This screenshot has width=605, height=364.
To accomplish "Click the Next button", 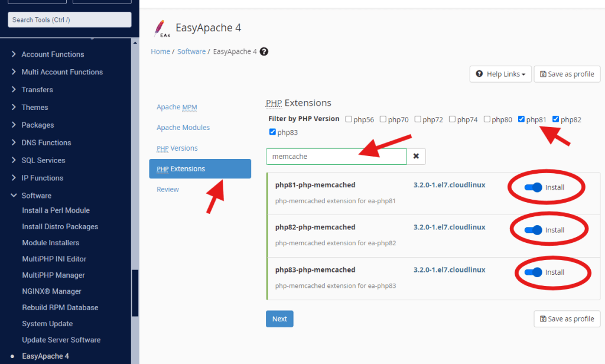I will [x=279, y=318].
